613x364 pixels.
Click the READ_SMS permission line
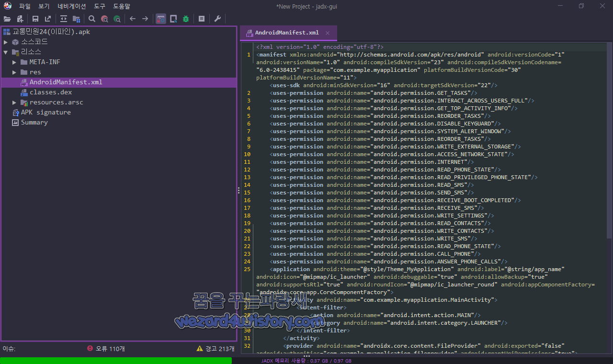tap(372, 185)
